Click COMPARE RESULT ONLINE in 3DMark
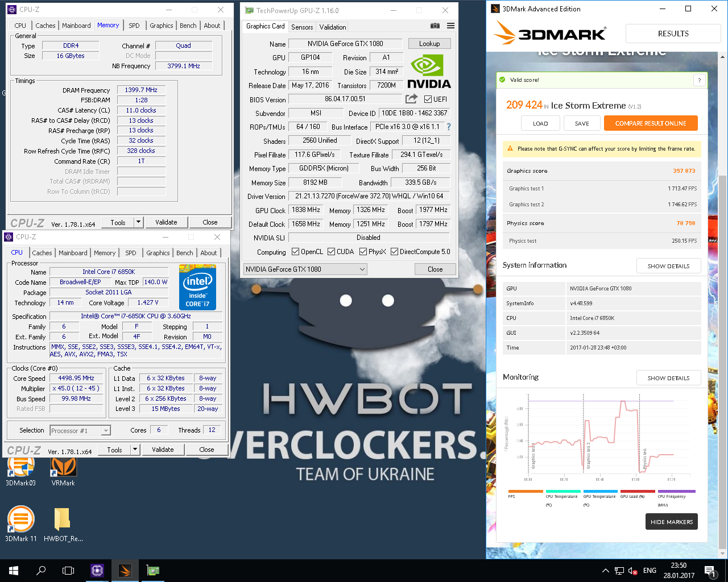Screen dimensions: 728x582 pyautogui.click(x=651, y=123)
